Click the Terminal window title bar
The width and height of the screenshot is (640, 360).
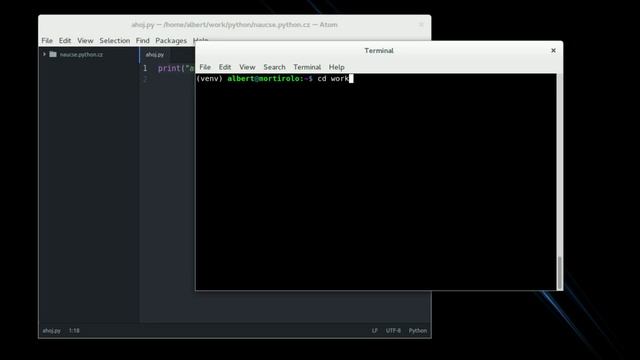coord(379,51)
